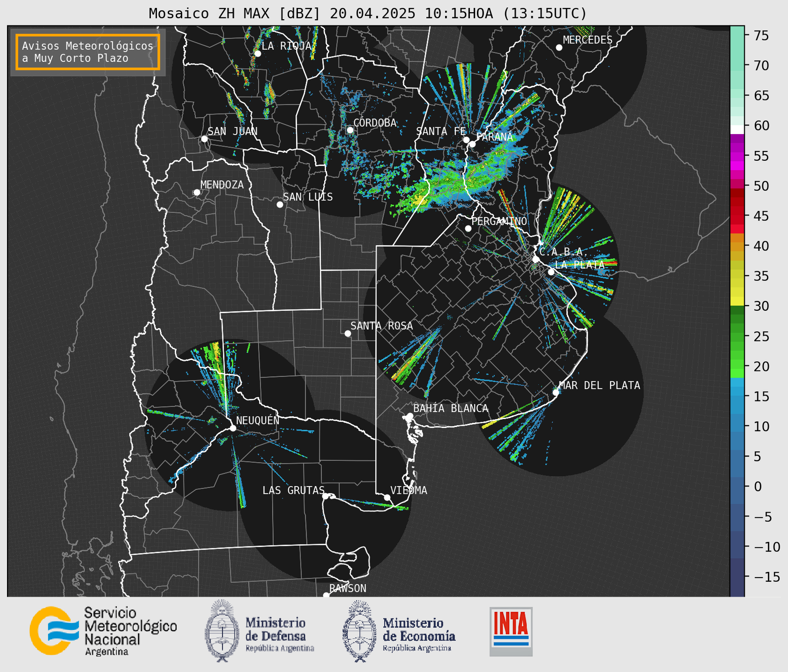Click the −15 dBZ colorbar label
788x672 pixels.
(766, 577)
